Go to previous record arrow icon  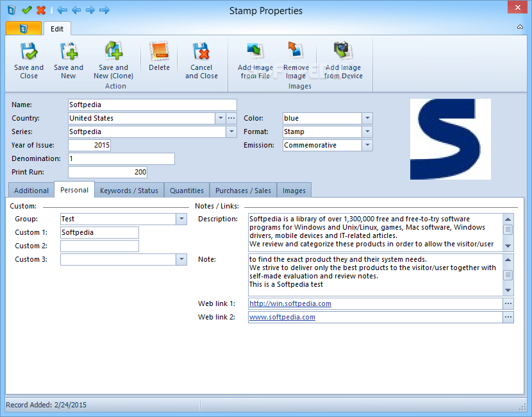click(x=76, y=10)
